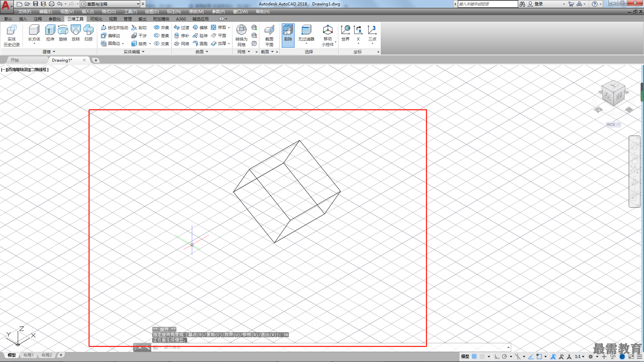Click the 转换为网格 convert to mesh icon
Viewport: 644px width, 362px height.
(241, 36)
